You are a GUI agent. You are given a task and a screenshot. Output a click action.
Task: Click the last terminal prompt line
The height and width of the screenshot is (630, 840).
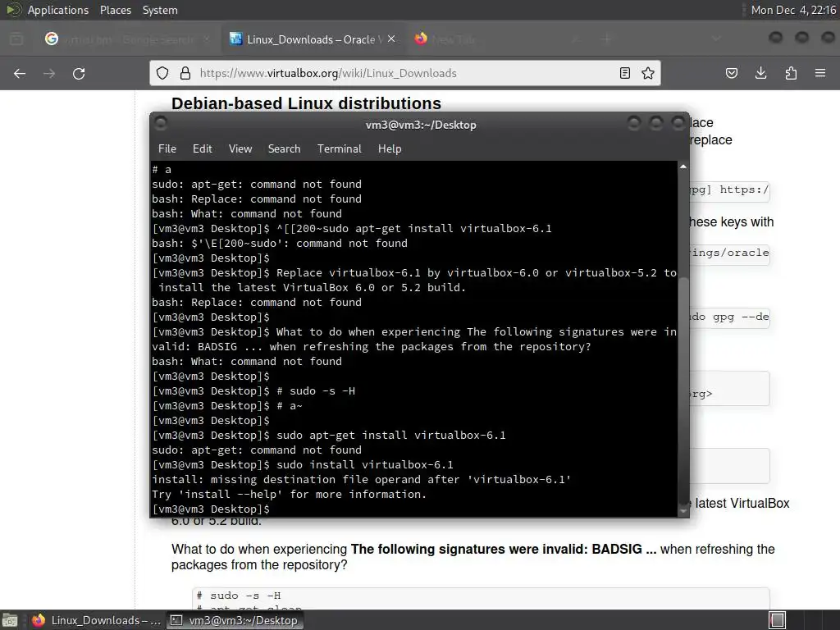[211, 509]
